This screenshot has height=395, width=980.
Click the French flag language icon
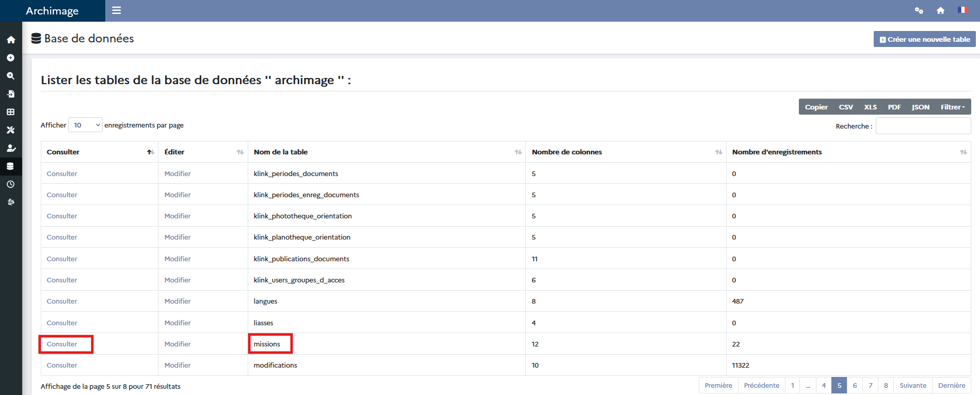pyautogui.click(x=962, y=10)
